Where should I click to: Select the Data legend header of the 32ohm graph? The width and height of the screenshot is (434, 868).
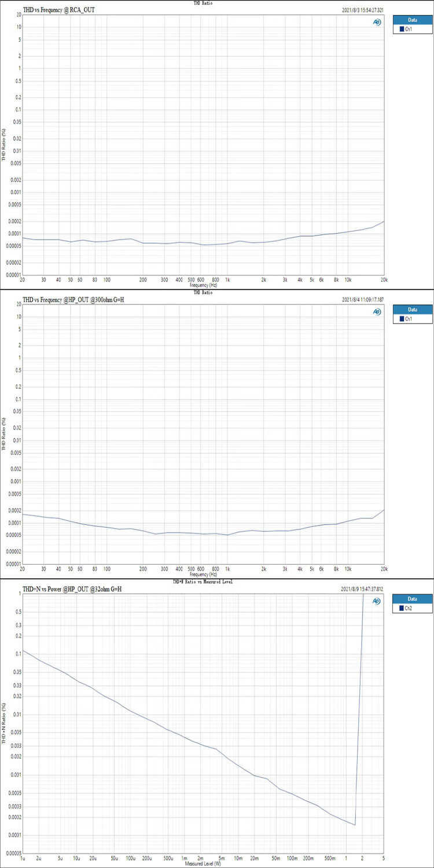(x=413, y=599)
